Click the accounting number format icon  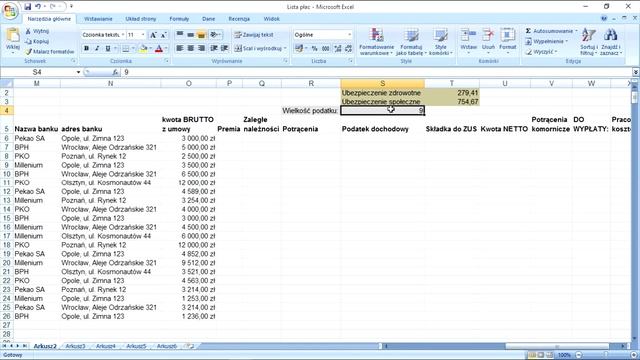coord(299,49)
